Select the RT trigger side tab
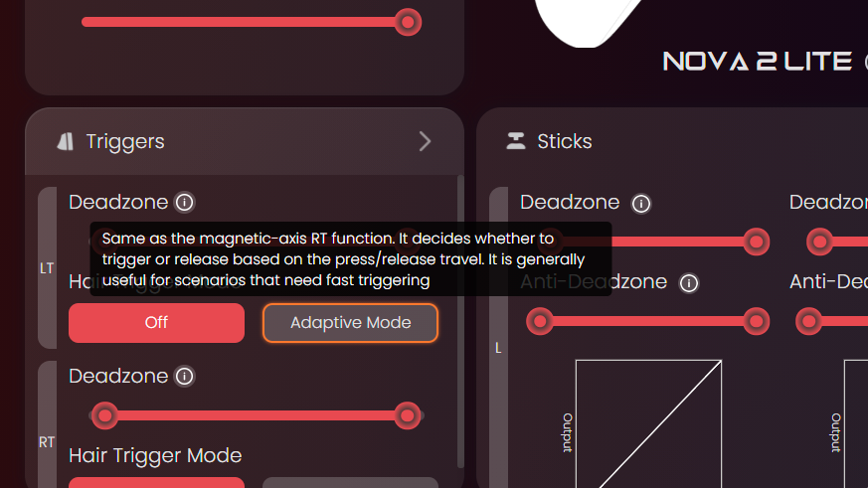868x488 pixels. tap(47, 424)
